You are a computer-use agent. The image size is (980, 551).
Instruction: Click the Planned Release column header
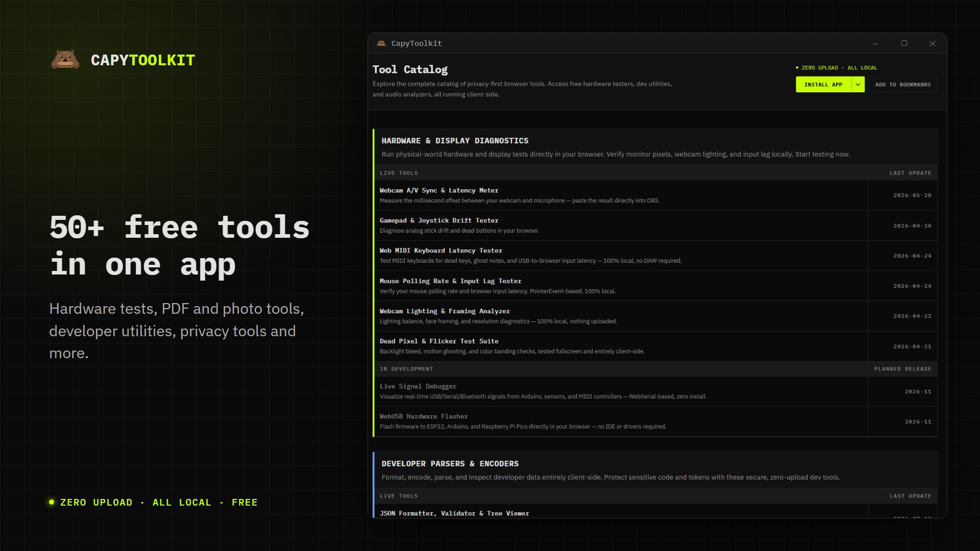click(902, 369)
